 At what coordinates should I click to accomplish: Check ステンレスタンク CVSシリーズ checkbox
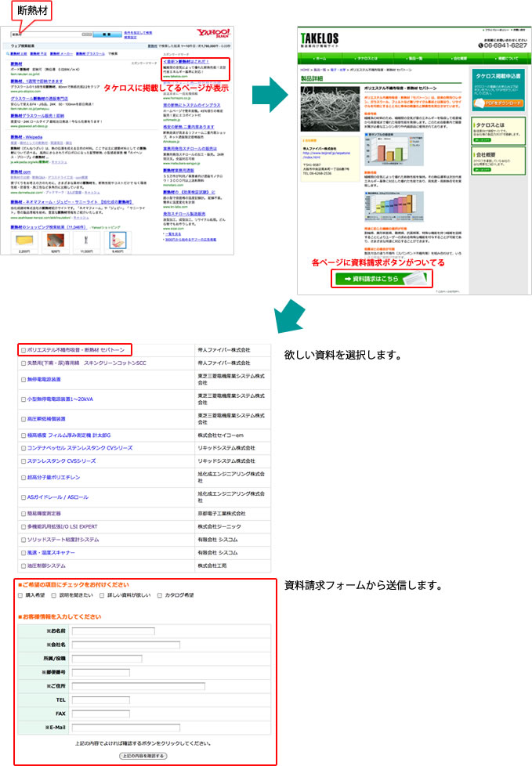pos(23,461)
